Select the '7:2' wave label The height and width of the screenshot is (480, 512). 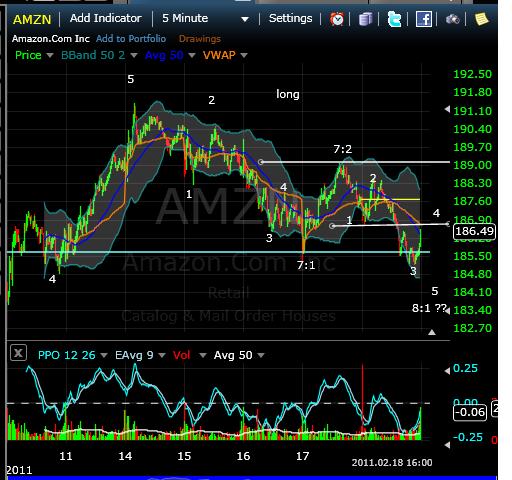point(343,149)
